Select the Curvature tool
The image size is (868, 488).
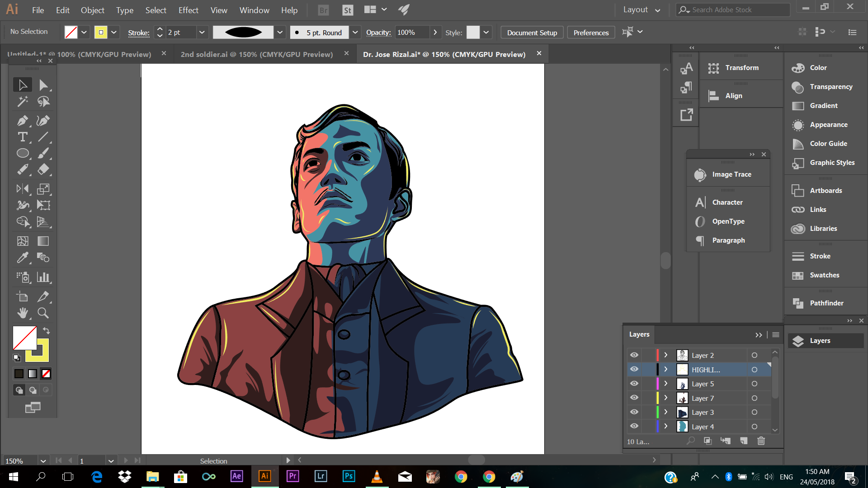point(43,121)
